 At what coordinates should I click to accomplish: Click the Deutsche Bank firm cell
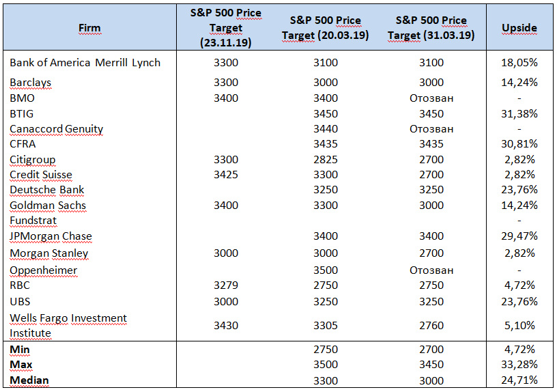click(x=47, y=190)
